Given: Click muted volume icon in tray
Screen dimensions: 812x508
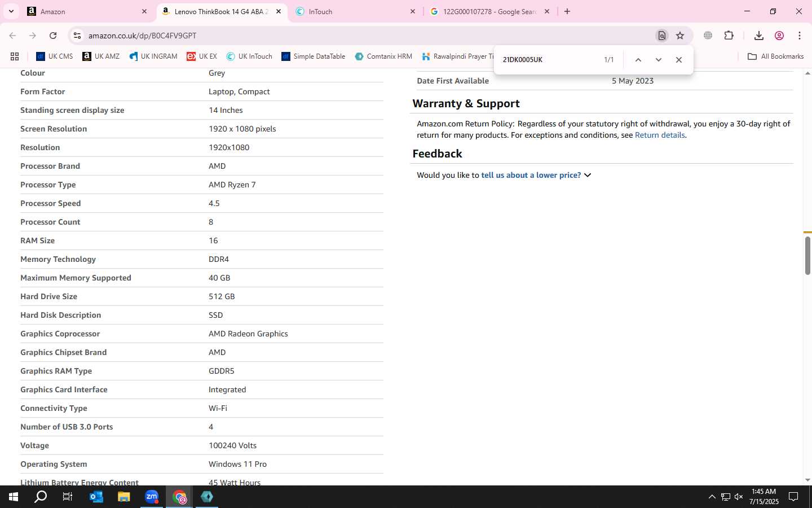Looking at the screenshot, I should [739, 497].
